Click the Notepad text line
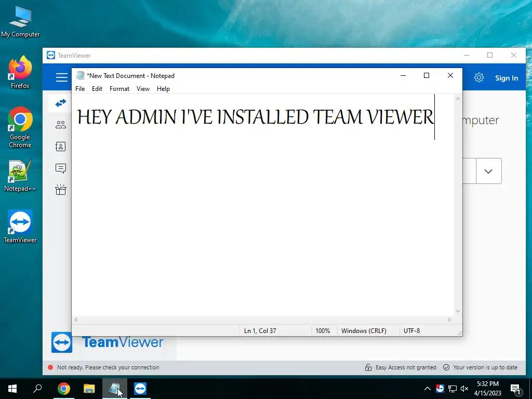 (256, 117)
